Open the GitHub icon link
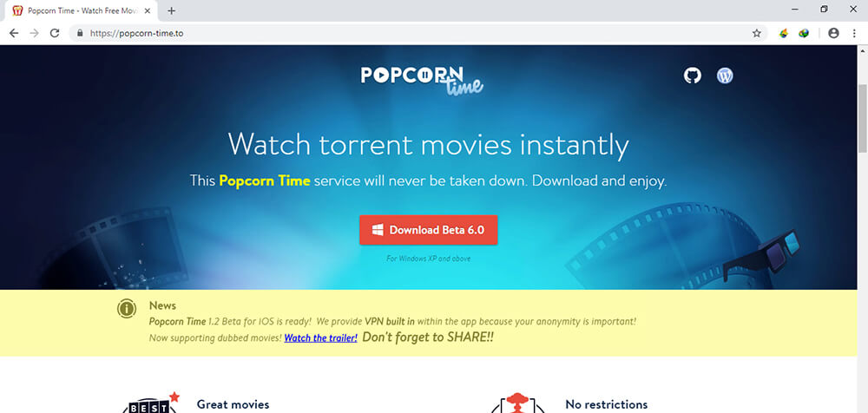 tap(692, 75)
